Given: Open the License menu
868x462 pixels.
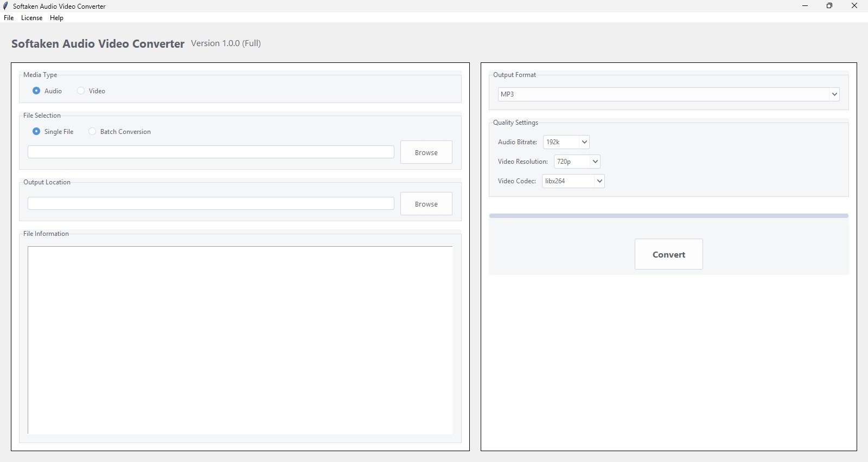Looking at the screenshot, I should [31, 18].
